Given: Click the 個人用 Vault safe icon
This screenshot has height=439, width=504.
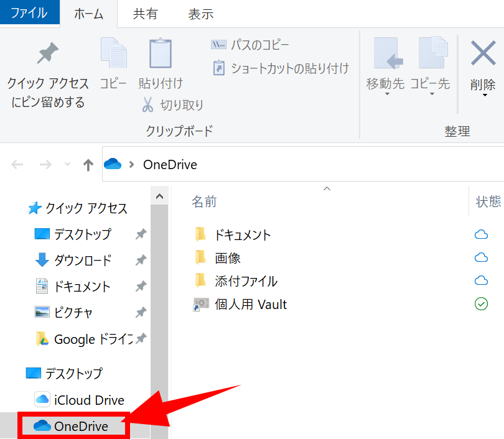Looking at the screenshot, I should [x=201, y=304].
